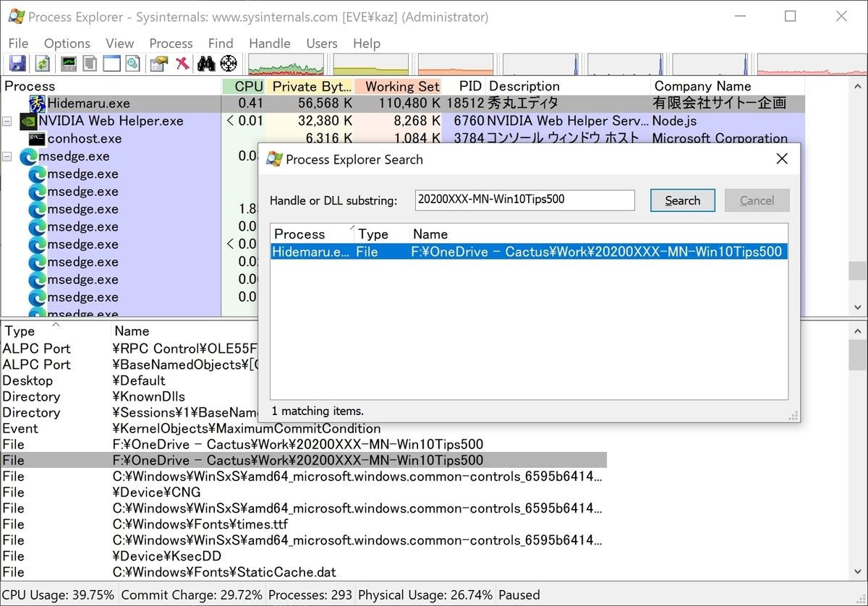The height and width of the screenshot is (606, 868).
Task: Sort main list by Private Bytes column
Action: pos(310,86)
